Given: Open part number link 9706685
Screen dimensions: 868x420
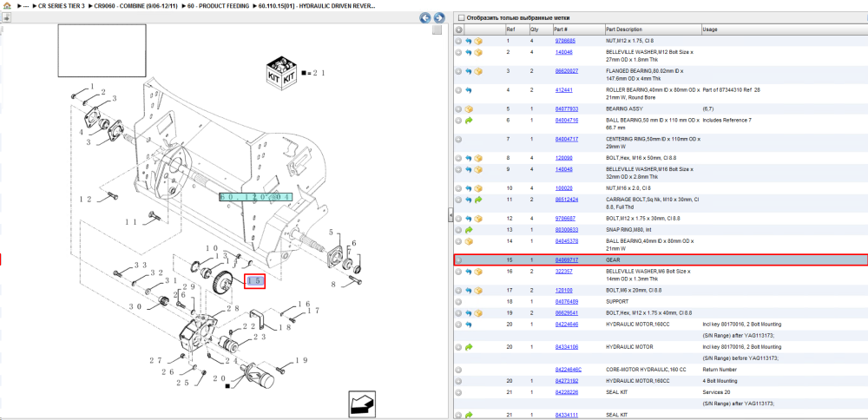Looking at the screenshot, I should click(565, 41).
